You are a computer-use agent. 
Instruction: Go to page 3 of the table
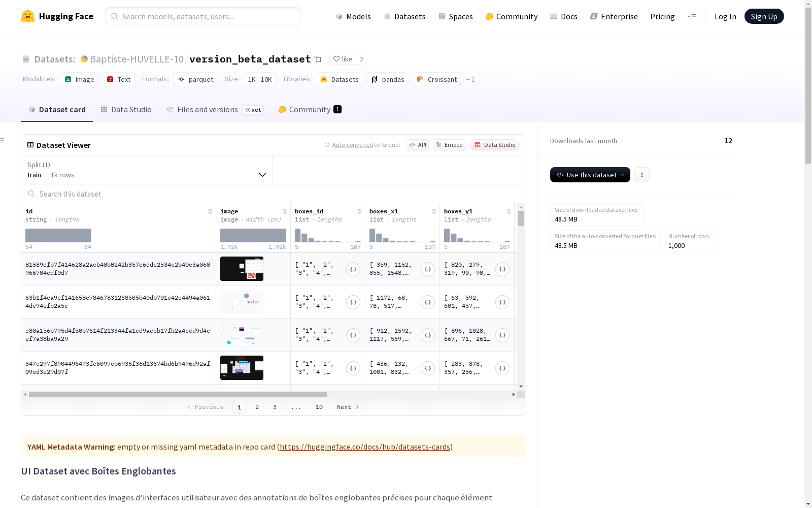click(275, 407)
